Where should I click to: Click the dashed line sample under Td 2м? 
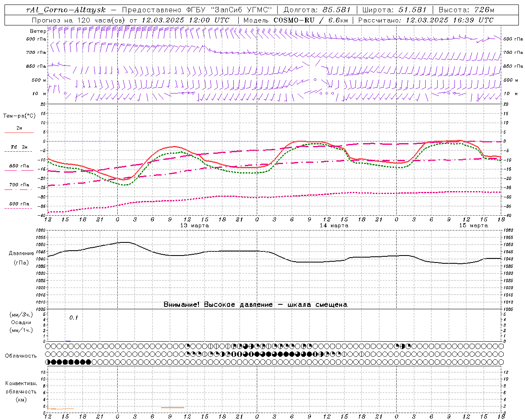19,151
